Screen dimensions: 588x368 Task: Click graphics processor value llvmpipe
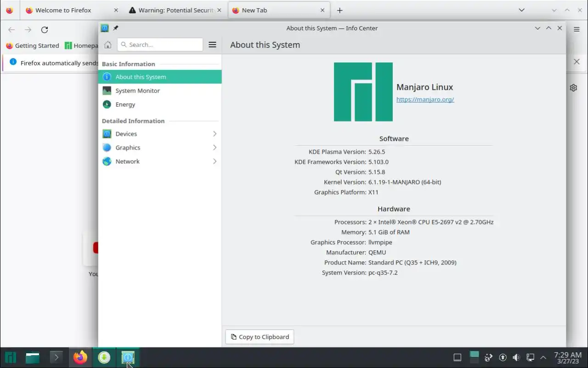380,242
